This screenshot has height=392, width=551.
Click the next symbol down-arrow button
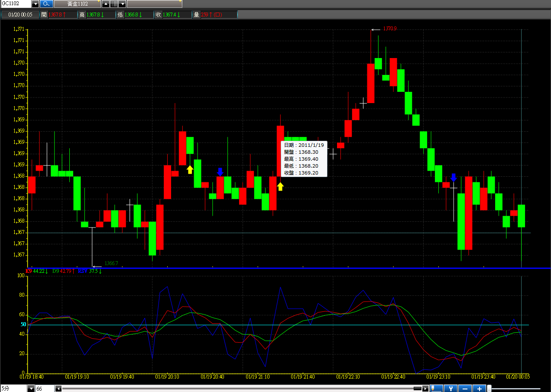[122, 4]
